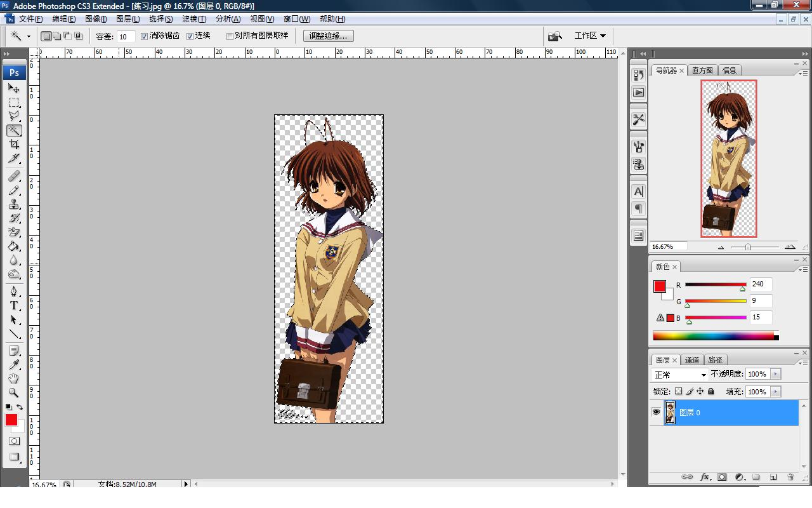This screenshot has height=508, width=812.
Task: Select the Pen tool
Action: pos(14,291)
